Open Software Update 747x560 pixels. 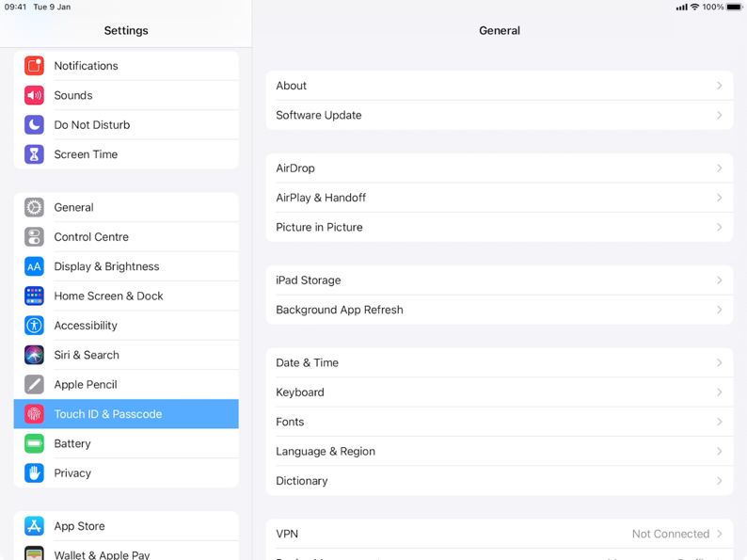click(x=500, y=116)
